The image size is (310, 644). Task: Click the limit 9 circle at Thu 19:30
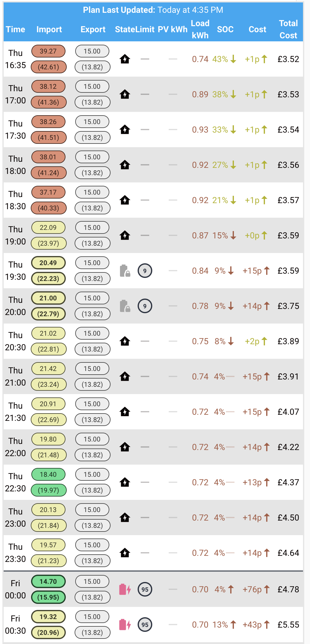[x=145, y=271]
